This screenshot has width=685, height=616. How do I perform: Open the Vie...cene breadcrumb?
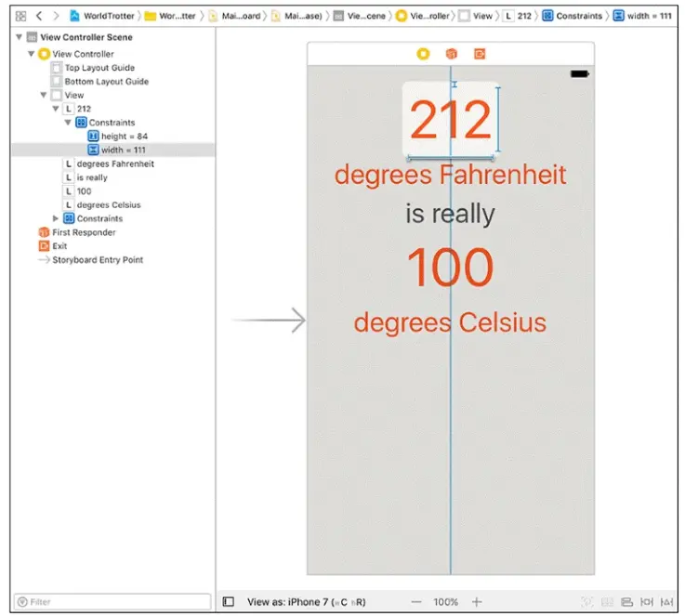pyautogui.click(x=360, y=16)
